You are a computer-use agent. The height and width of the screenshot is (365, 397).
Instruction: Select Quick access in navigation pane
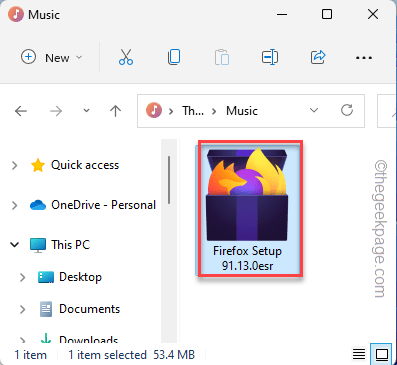(x=85, y=165)
